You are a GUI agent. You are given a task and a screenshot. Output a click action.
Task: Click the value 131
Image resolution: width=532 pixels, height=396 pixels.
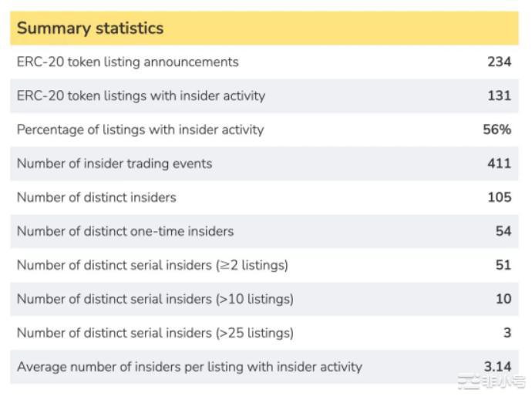tap(499, 96)
